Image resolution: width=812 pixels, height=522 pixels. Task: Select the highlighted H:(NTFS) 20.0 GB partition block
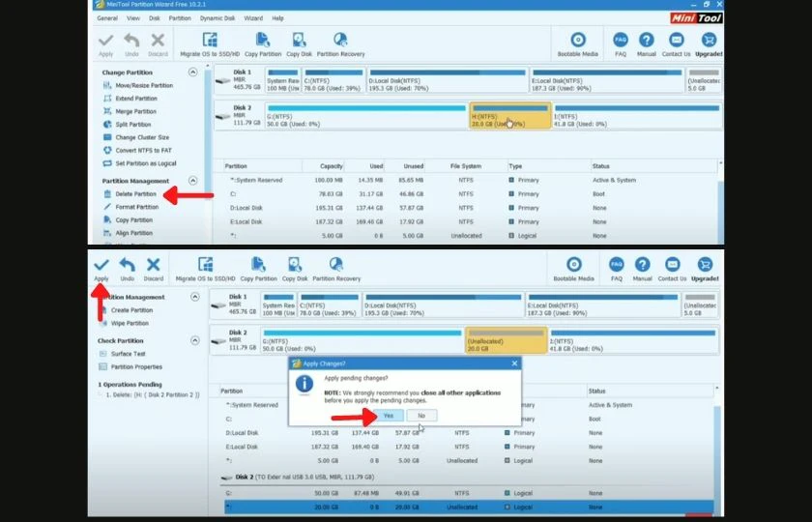point(510,115)
